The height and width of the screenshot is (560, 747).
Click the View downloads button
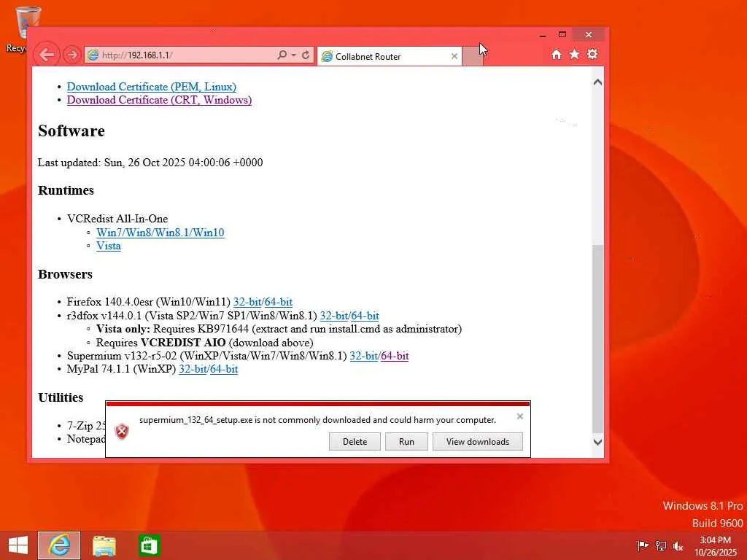(x=478, y=441)
